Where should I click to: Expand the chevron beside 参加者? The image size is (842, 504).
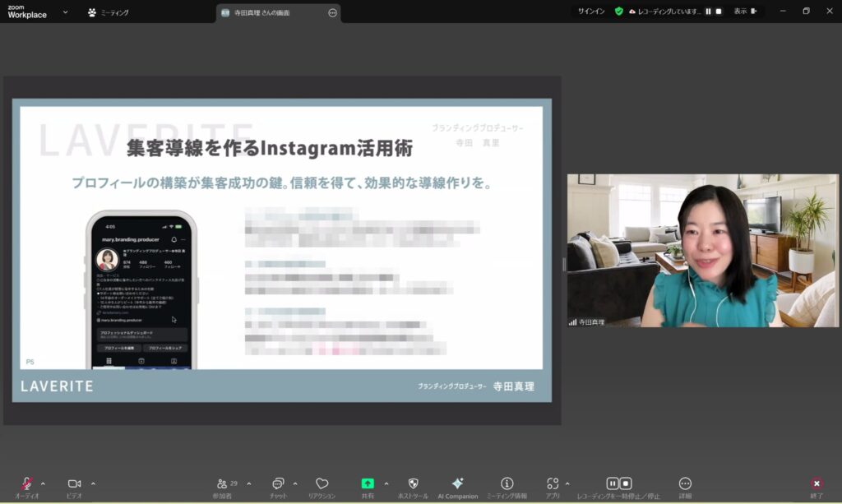coord(248,483)
